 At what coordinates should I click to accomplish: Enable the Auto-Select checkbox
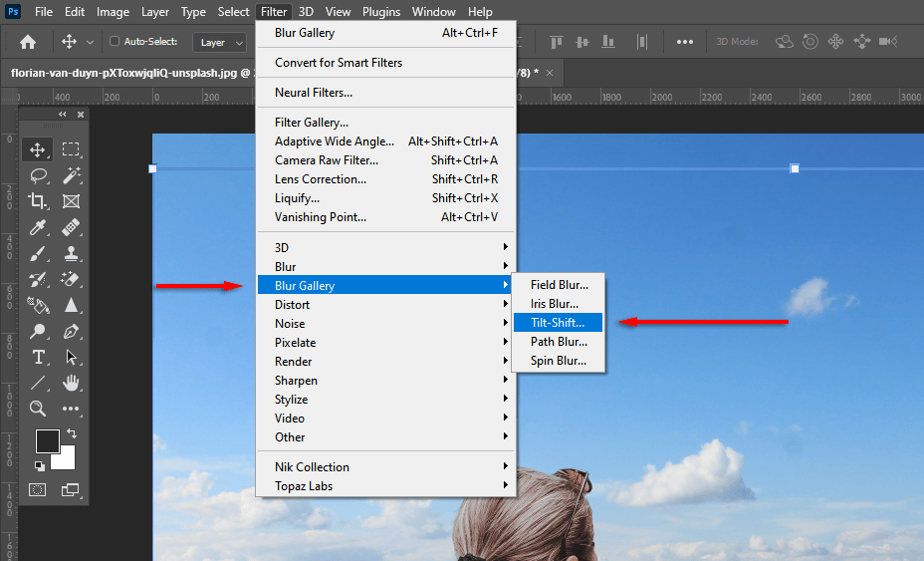tap(115, 42)
